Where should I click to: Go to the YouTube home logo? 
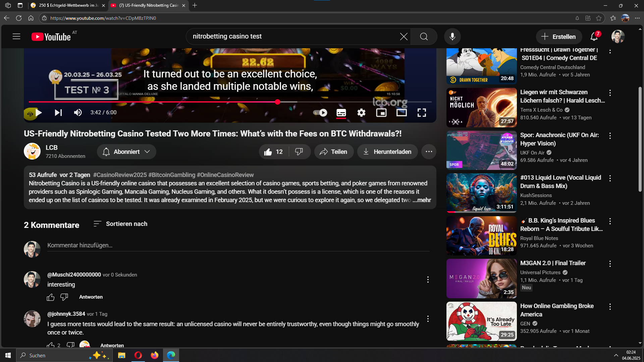pos(51,37)
